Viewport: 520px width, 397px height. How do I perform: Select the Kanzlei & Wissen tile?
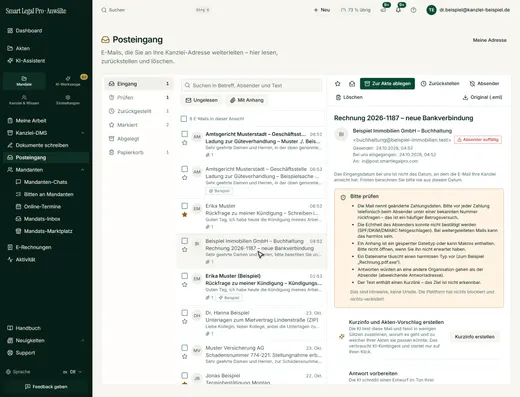pyautogui.click(x=24, y=100)
